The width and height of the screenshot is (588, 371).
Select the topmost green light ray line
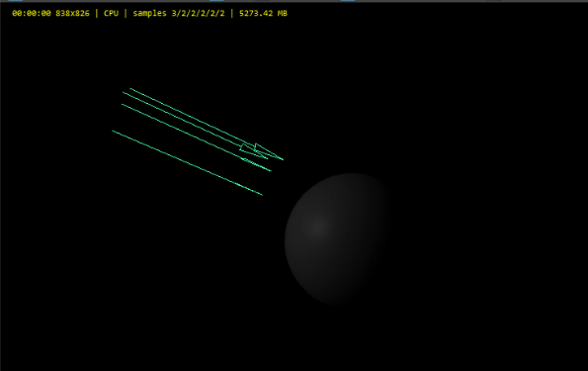coord(206,124)
